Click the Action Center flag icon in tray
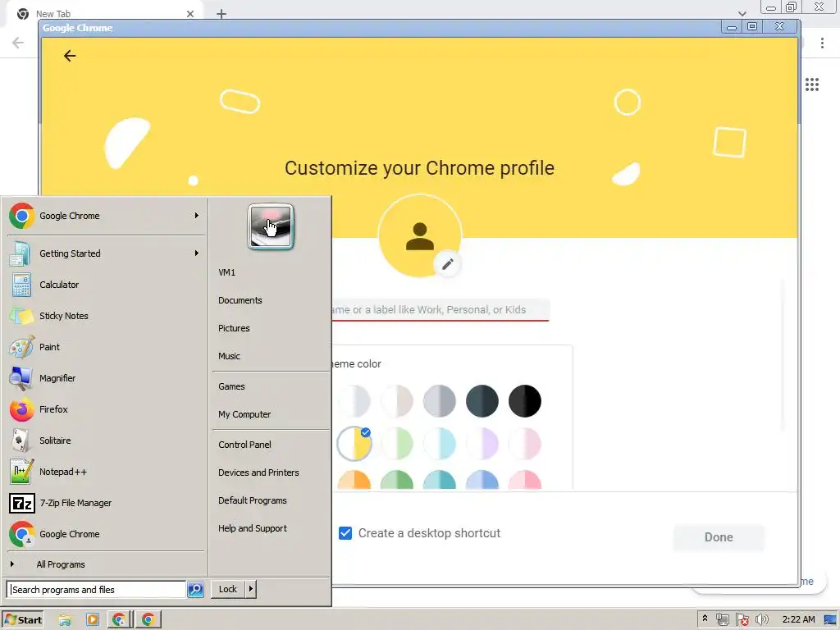840x630 pixels. coord(742,620)
